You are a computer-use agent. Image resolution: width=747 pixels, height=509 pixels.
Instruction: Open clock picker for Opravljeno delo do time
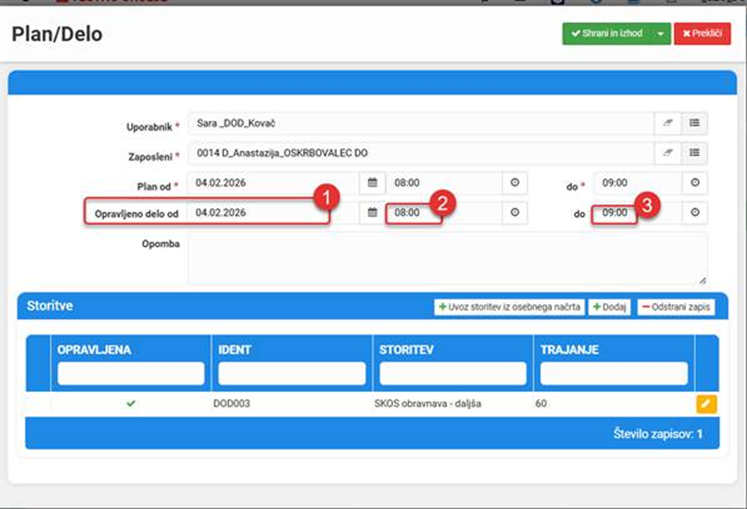(x=695, y=213)
